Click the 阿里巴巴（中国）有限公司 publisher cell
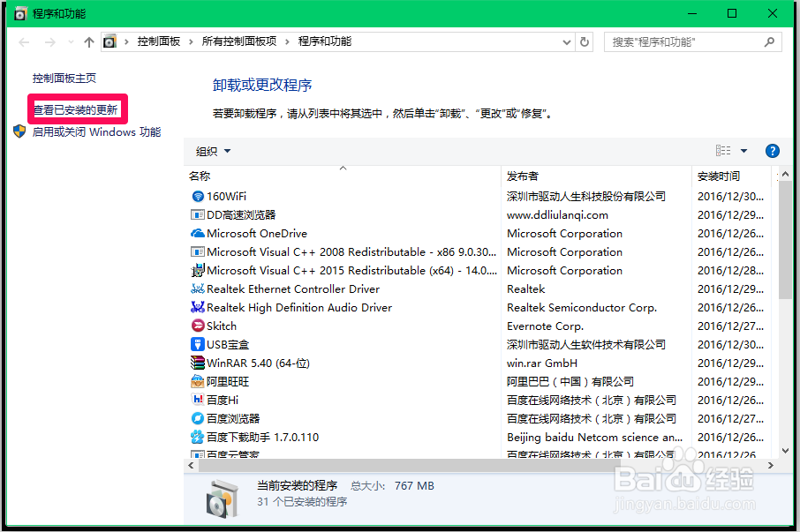This screenshot has width=800, height=532. 570,381
